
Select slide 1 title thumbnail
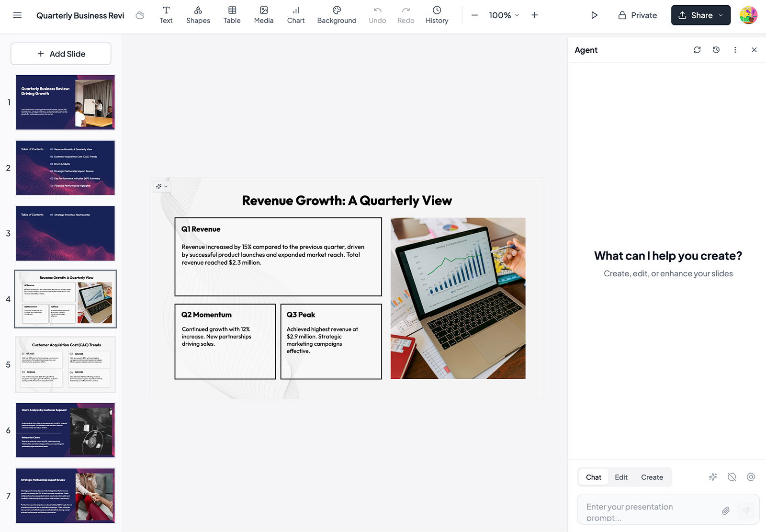point(66,102)
